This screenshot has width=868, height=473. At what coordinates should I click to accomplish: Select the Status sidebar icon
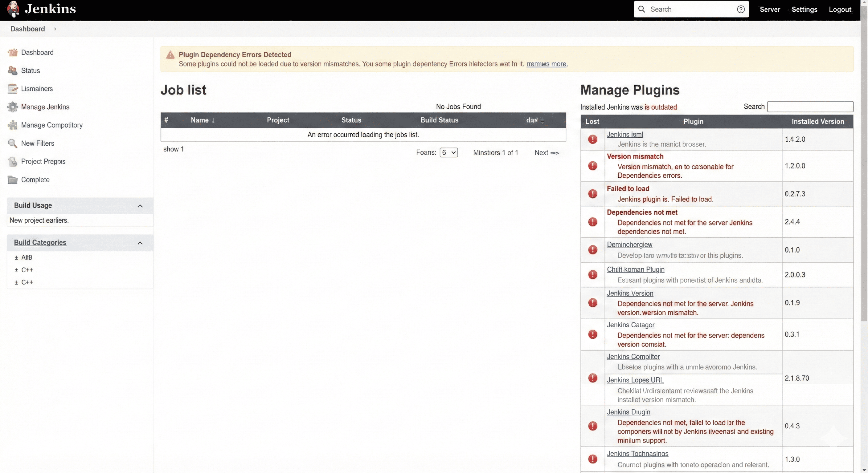click(12, 70)
